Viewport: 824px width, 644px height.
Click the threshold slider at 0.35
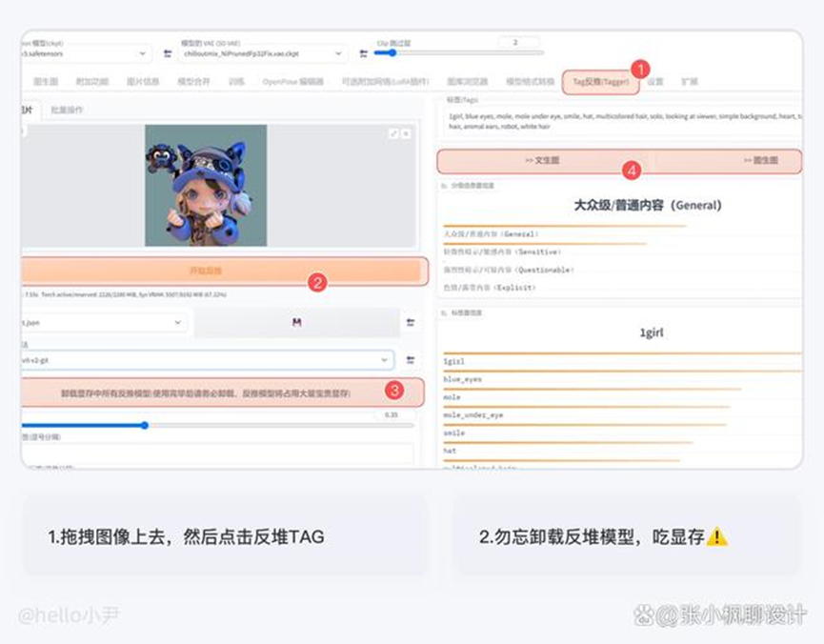pos(145,426)
